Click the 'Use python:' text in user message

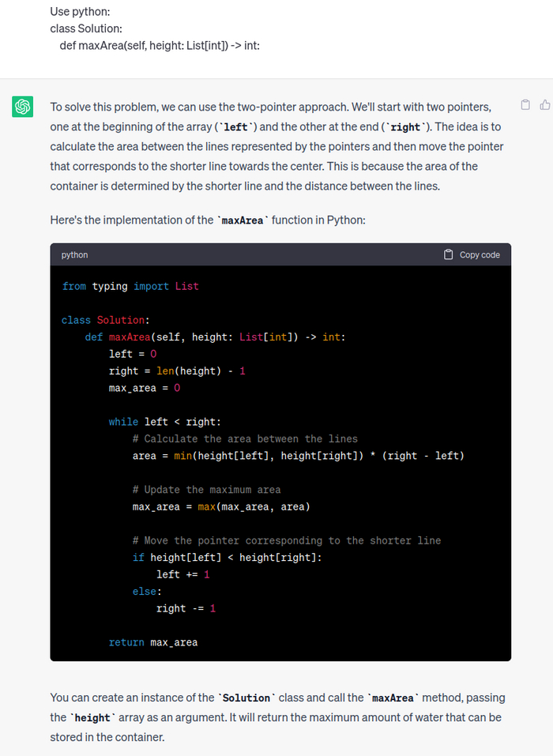(x=80, y=12)
